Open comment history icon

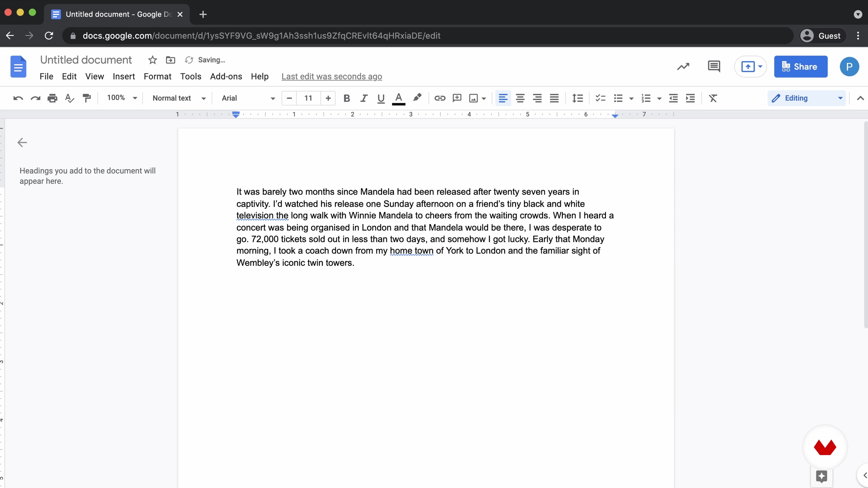tap(714, 66)
